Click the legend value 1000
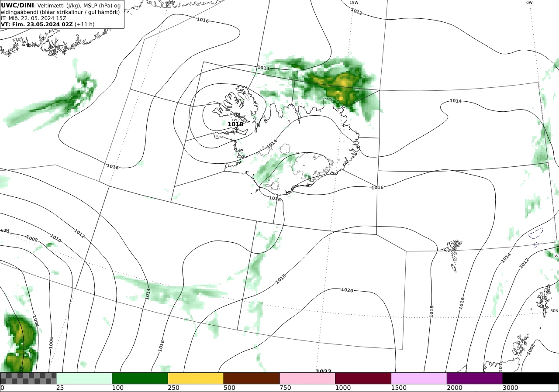The width and height of the screenshot is (559, 392). pyautogui.click(x=342, y=388)
